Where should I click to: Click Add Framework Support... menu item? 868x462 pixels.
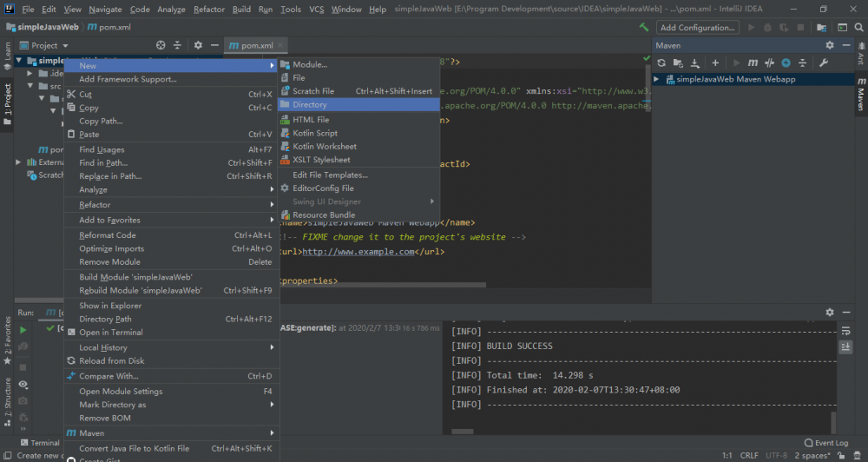(172, 79)
